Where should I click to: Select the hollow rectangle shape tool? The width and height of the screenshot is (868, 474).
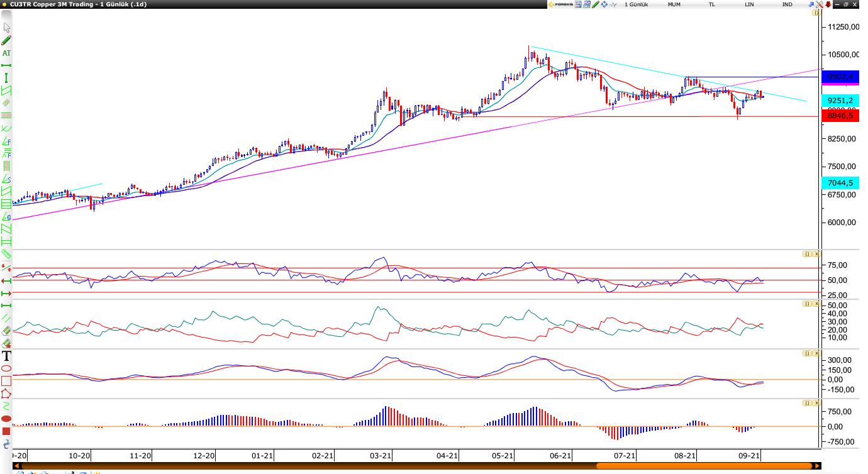7,381
